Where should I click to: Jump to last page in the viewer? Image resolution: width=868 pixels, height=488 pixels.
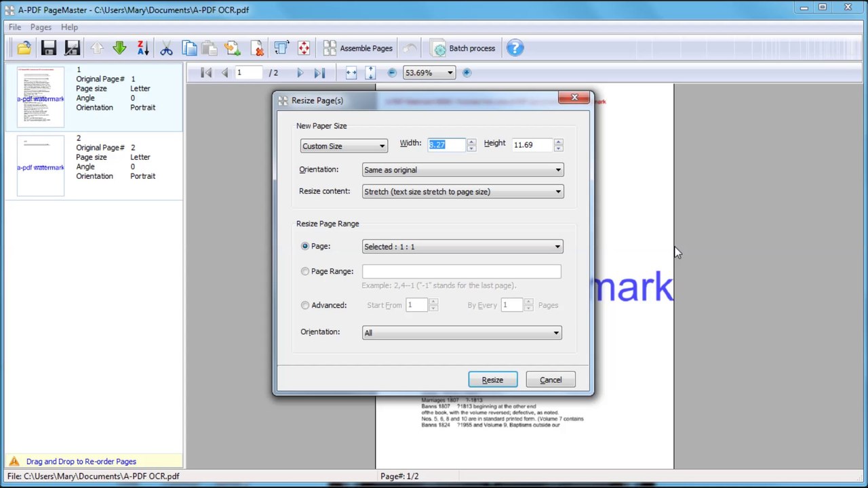(319, 73)
